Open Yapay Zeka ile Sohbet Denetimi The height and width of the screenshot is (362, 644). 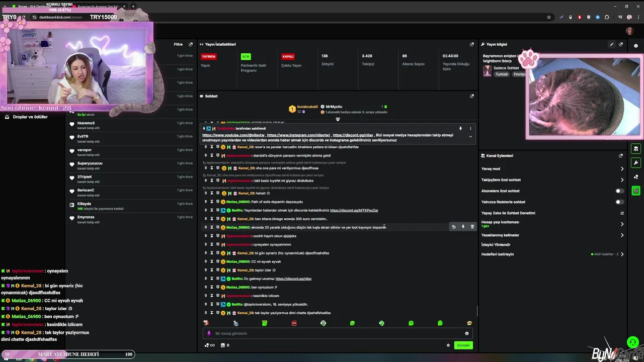point(508,213)
